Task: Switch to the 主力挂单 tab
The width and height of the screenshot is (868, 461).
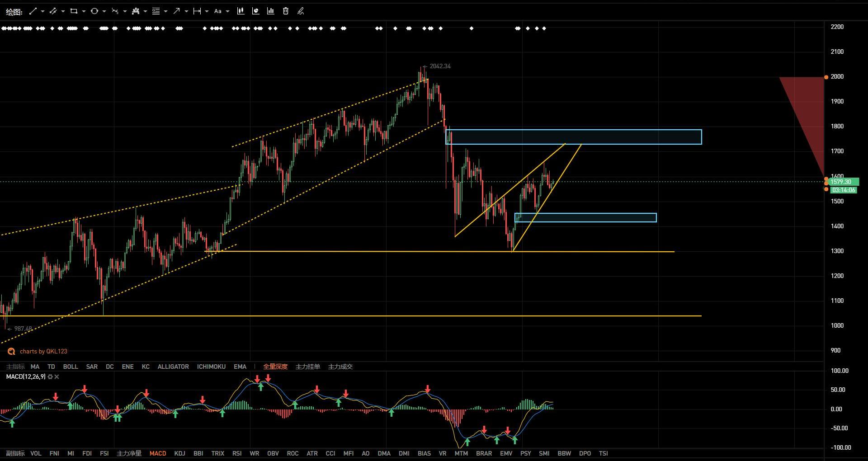Action: (307, 367)
